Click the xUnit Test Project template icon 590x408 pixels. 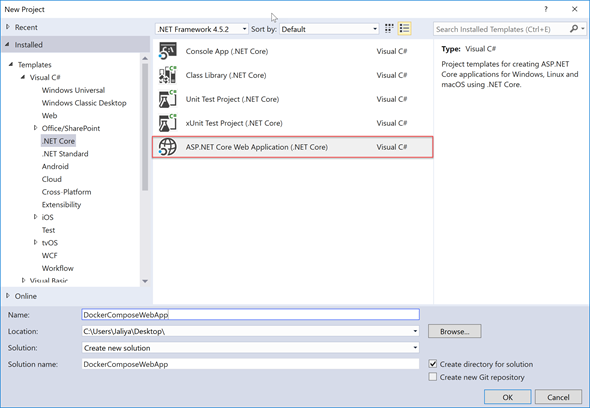point(167,123)
